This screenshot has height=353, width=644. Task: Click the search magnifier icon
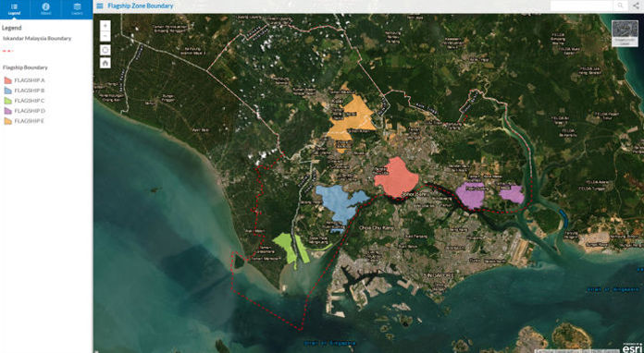[620, 6]
